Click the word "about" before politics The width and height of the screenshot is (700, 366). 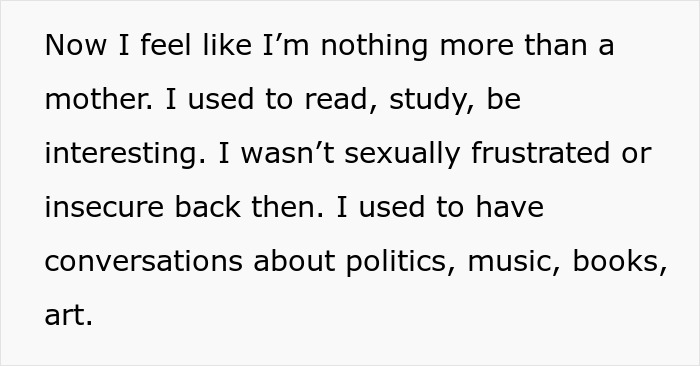(294, 261)
